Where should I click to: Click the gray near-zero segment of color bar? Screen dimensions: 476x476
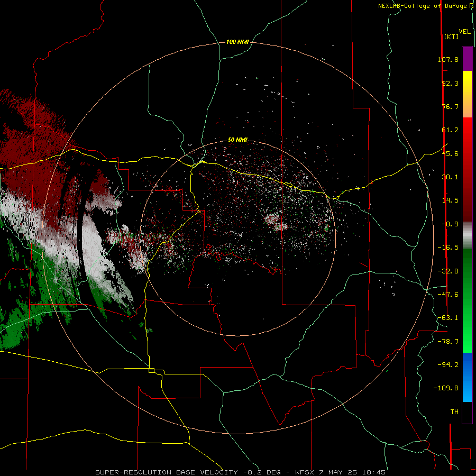click(x=467, y=235)
